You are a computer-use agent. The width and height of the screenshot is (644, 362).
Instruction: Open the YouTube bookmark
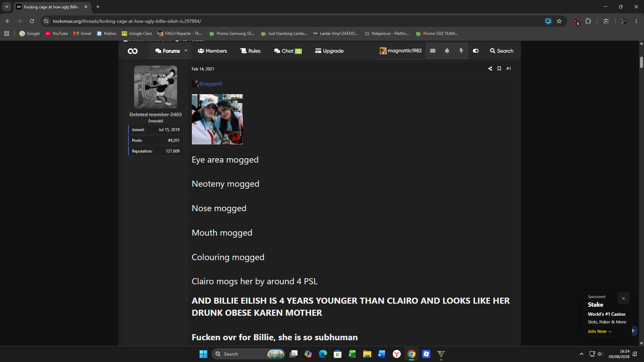57,34
